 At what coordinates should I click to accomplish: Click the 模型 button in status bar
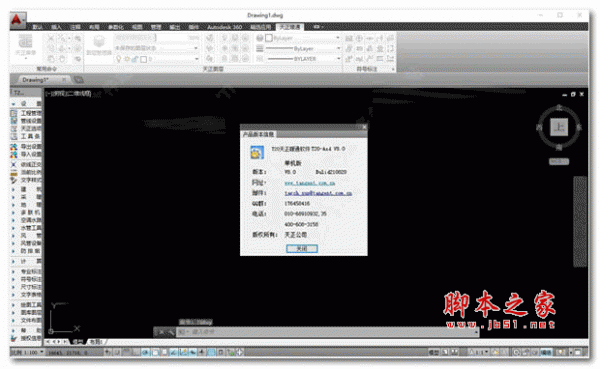click(x=434, y=352)
